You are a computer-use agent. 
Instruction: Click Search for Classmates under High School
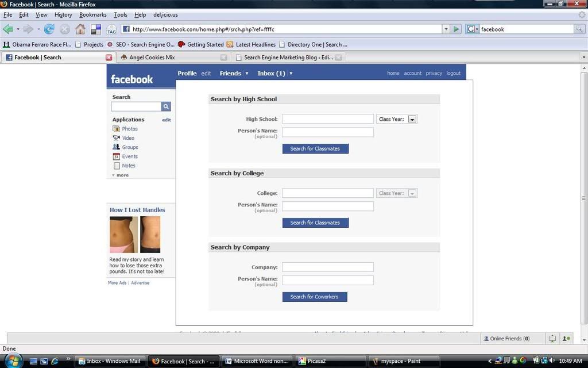point(315,149)
